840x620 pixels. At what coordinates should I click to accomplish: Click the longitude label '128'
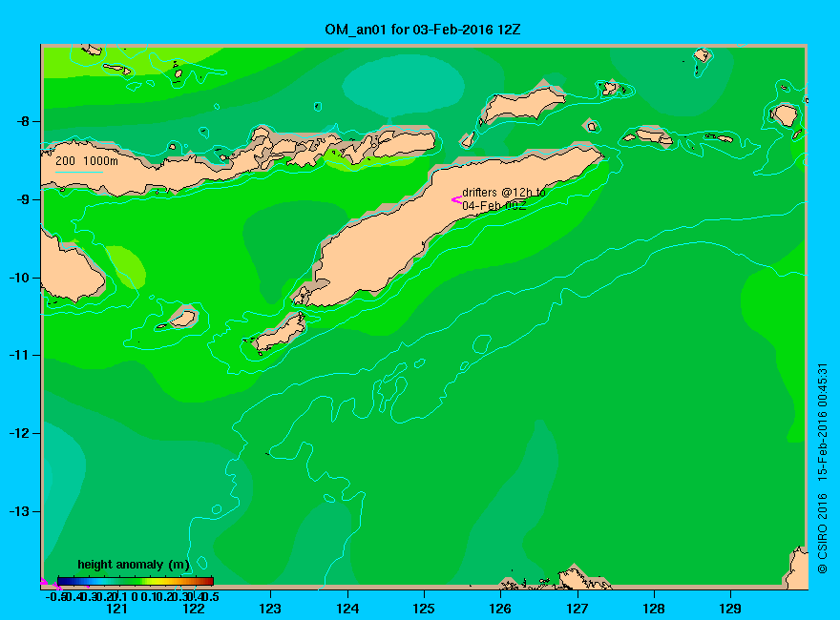click(x=654, y=609)
